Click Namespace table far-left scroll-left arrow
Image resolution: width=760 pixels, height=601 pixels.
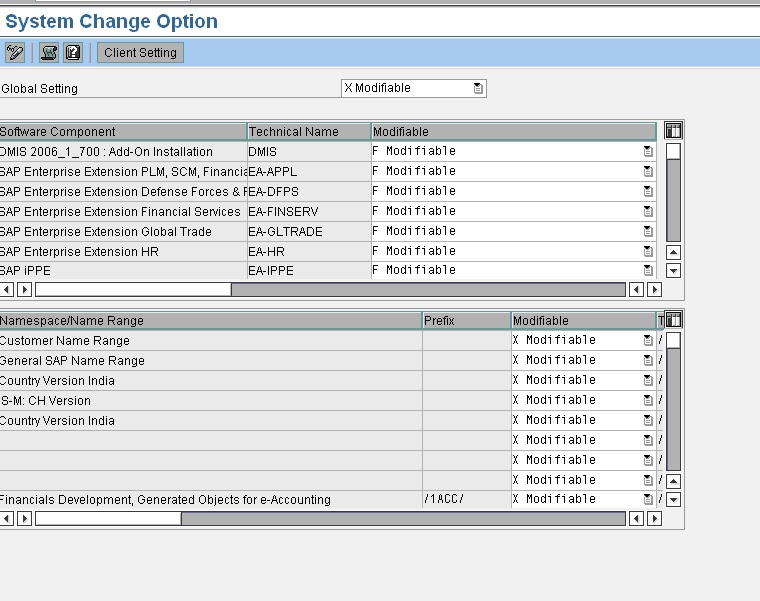coord(7,519)
